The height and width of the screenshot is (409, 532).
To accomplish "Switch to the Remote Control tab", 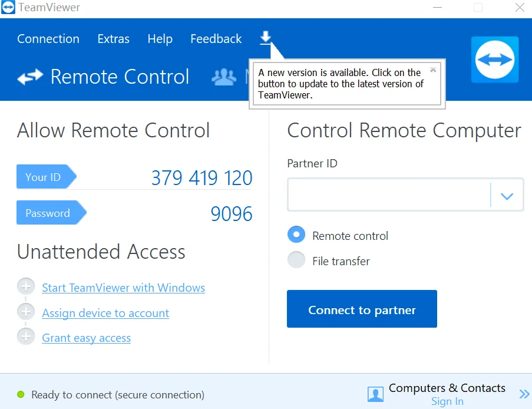I will [103, 77].
